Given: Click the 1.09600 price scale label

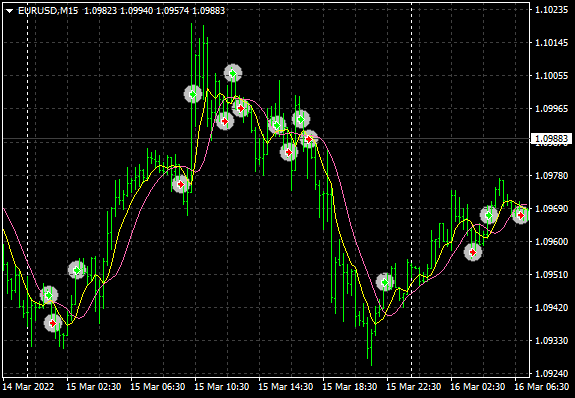Looking at the screenshot, I should pos(551,242).
